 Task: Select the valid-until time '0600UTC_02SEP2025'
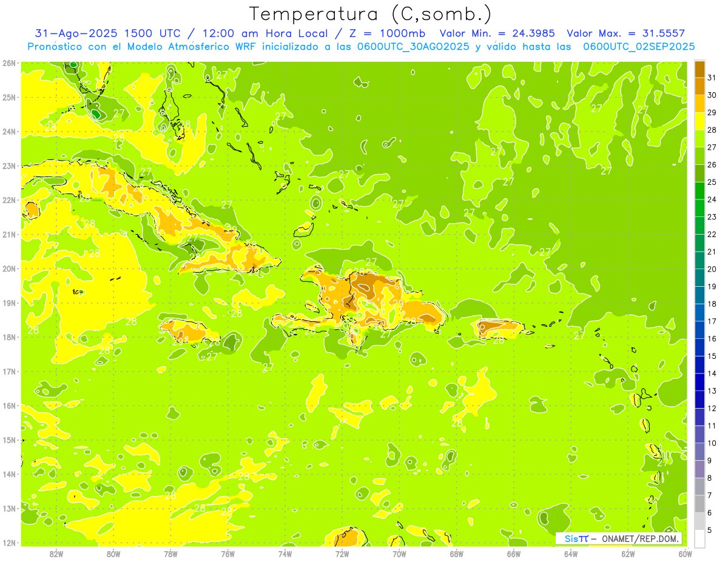(x=639, y=46)
